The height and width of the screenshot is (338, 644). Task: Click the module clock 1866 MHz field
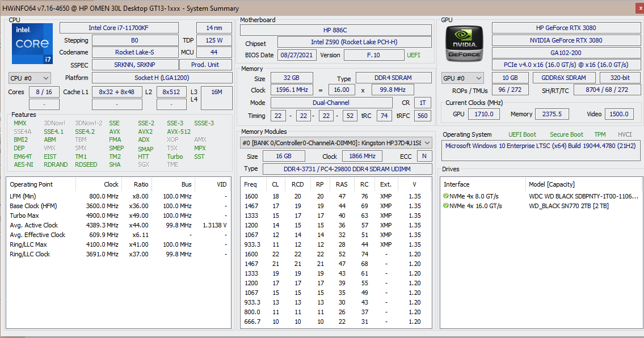tap(362, 156)
